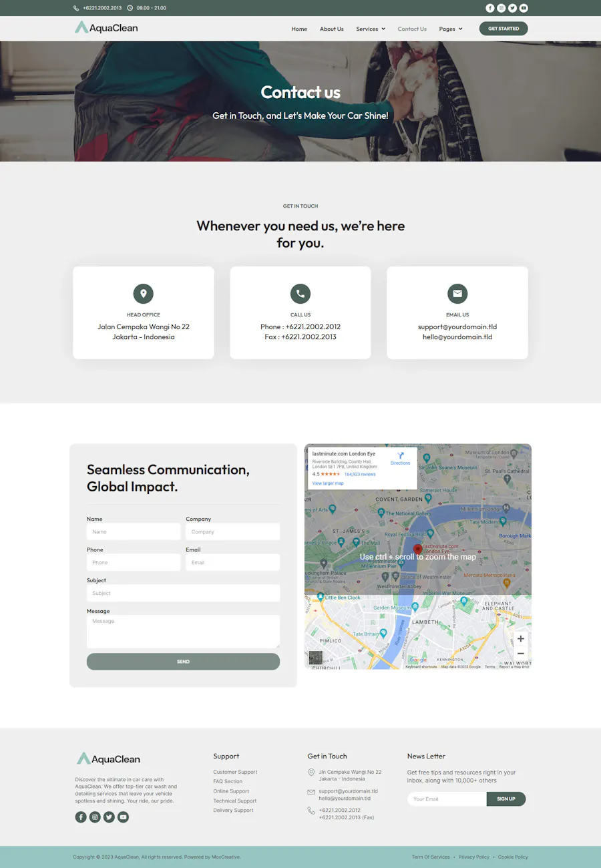This screenshot has height=868, width=601.
Task: Open the View larger map link
Action: (x=328, y=483)
